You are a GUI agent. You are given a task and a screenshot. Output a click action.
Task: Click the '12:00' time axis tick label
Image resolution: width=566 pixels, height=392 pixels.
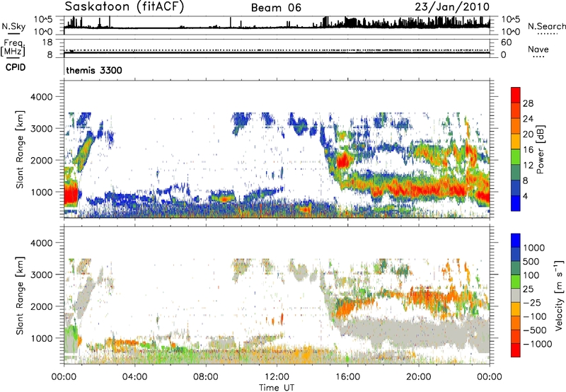coord(277,377)
